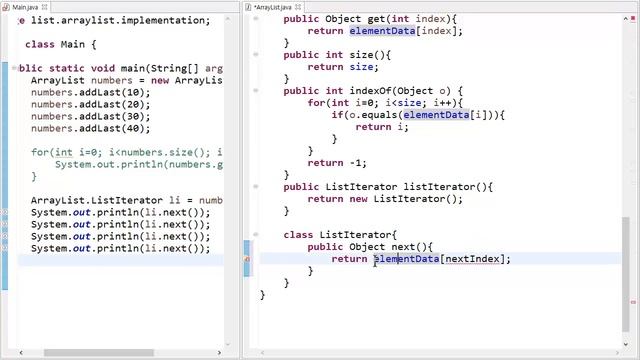Click the empty highlighted line below println statements
Screen dimensions: 640x360
click(x=120, y=260)
